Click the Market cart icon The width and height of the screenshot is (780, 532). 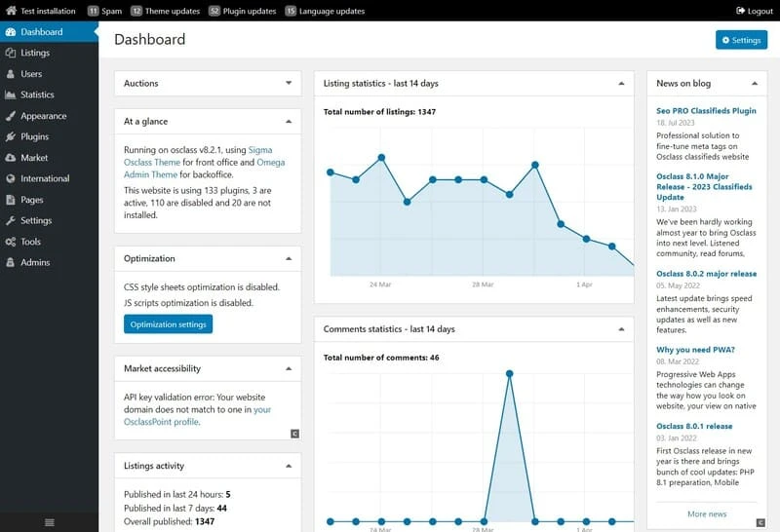tap(10, 158)
